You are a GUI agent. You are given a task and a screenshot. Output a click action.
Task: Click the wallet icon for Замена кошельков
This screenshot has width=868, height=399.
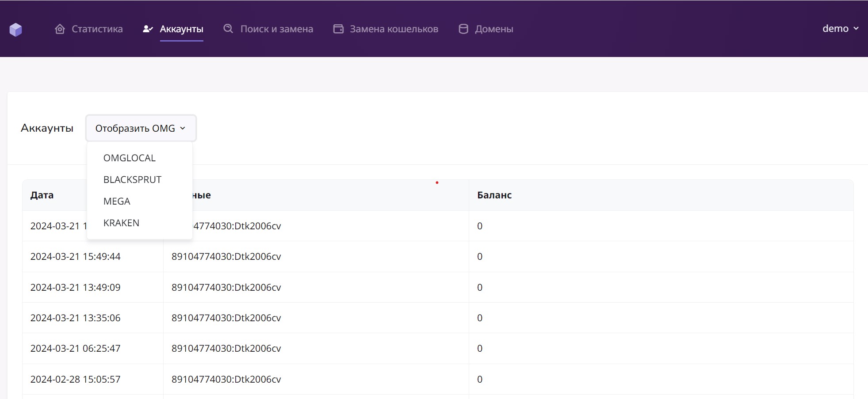click(x=338, y=29)
